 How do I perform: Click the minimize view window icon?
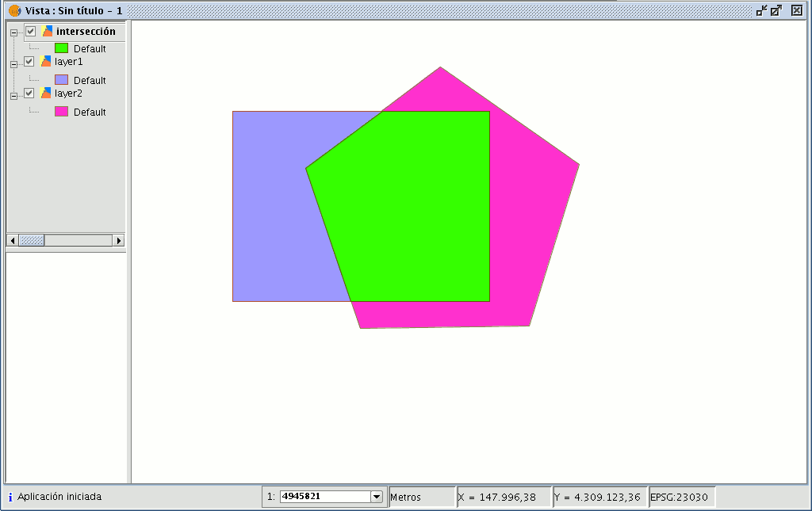761,10
